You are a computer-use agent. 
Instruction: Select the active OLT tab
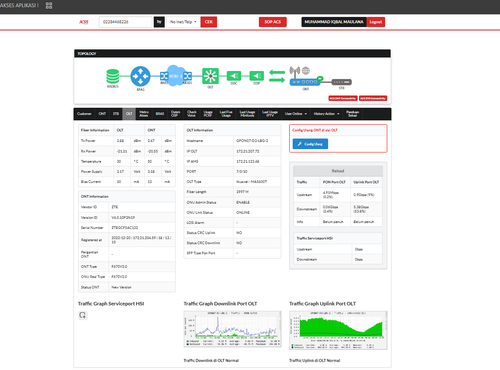pos(129,114)
